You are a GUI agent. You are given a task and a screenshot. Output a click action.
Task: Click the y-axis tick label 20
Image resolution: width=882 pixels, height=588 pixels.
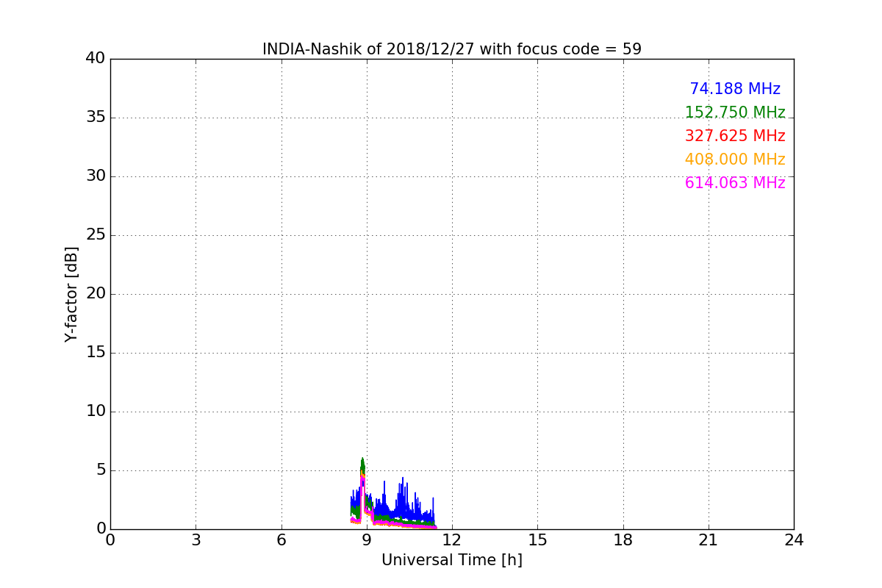coord(96,294)
